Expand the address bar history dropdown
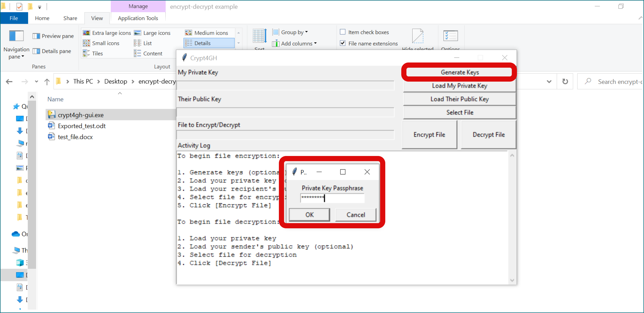Image resolution: width=644 pixels, height=313 pixels. pyautogui.click(x=549, y=82)
